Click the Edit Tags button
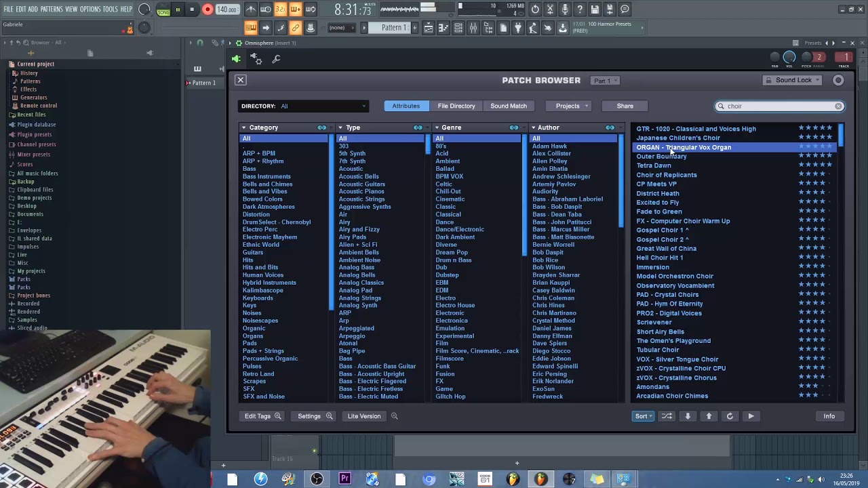The image size is (868, 488). point(262,416)
